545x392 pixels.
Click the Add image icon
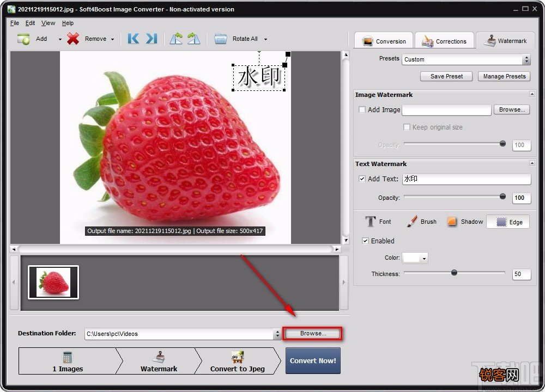[23, 39]
